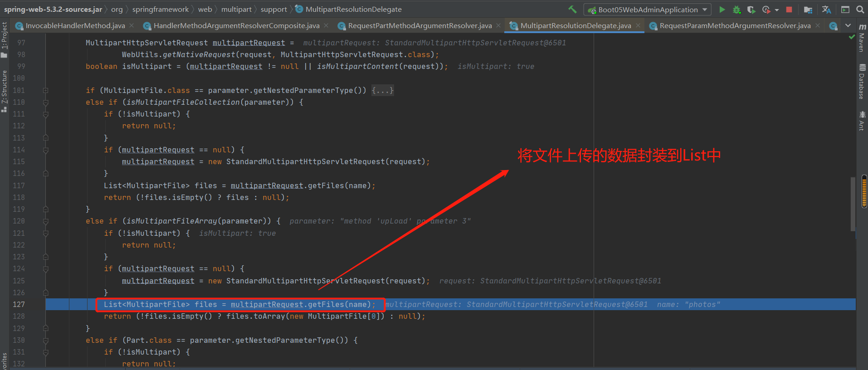Open the Boot05WebAdminApplication run configuration dropdown
The width and height of the screenshot is (868, 370).
(x=647, y=10)
